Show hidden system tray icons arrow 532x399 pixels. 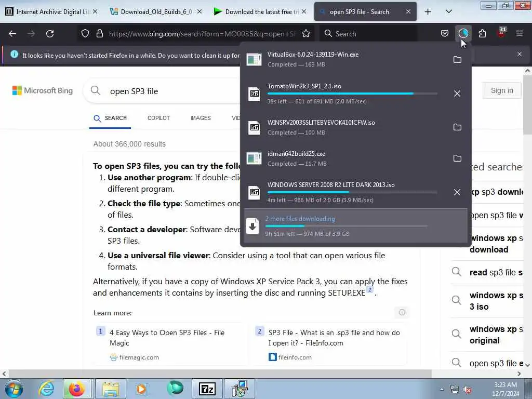(x=442, y=390)
